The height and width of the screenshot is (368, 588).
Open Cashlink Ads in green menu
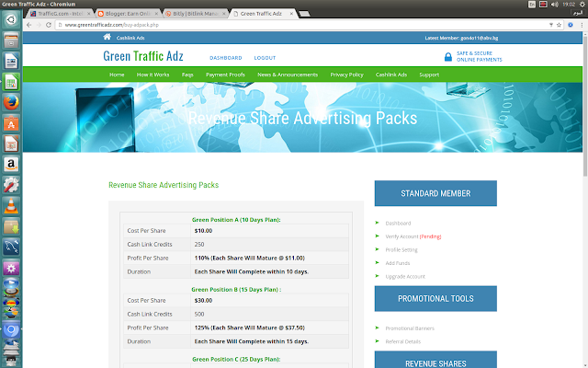tap(391, 75)
